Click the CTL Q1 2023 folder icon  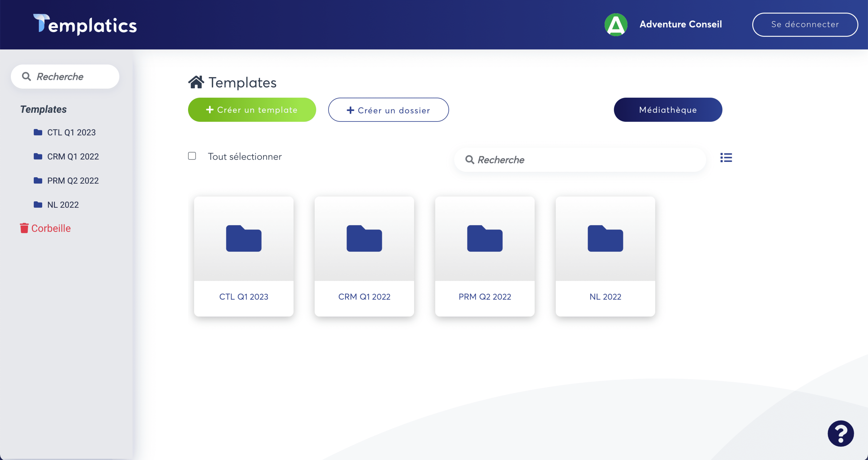tap(244, 238)
